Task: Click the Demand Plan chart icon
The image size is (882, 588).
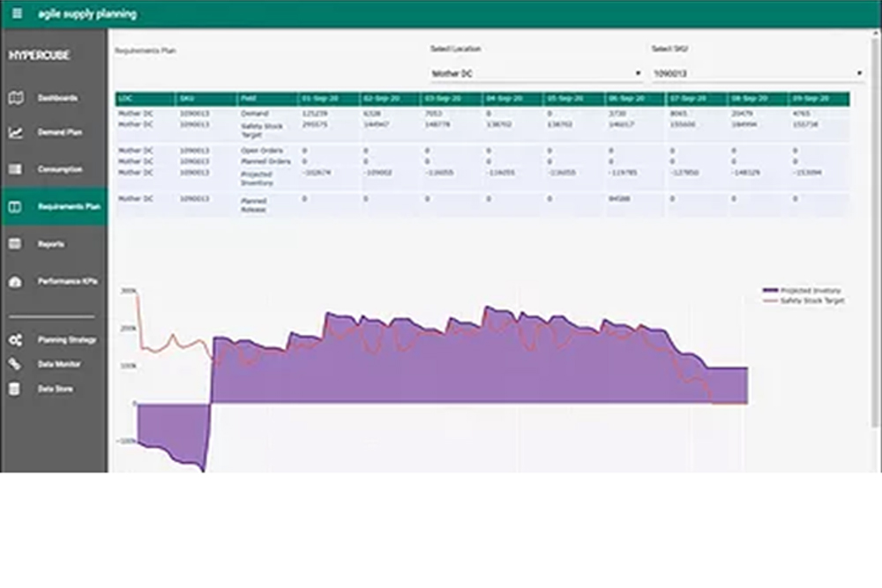Action: pyautogui.click(x=16, y=132)
